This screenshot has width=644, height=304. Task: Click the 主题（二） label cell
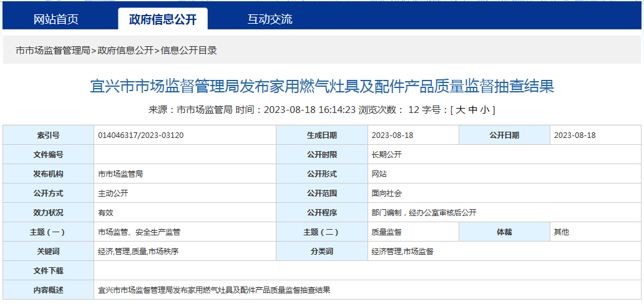coord(322,232)
